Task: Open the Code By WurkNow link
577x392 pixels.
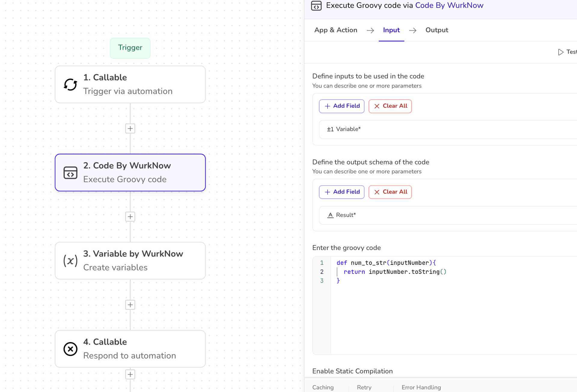Action: 449,5
